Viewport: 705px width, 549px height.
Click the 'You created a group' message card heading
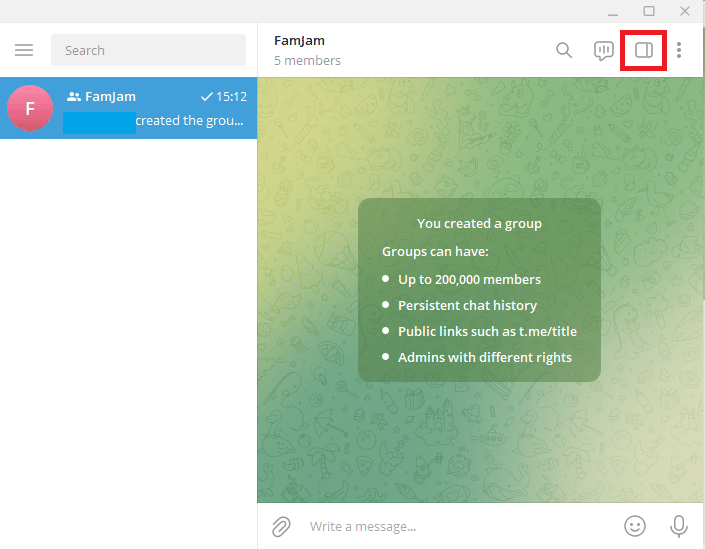tap(479, 223)
